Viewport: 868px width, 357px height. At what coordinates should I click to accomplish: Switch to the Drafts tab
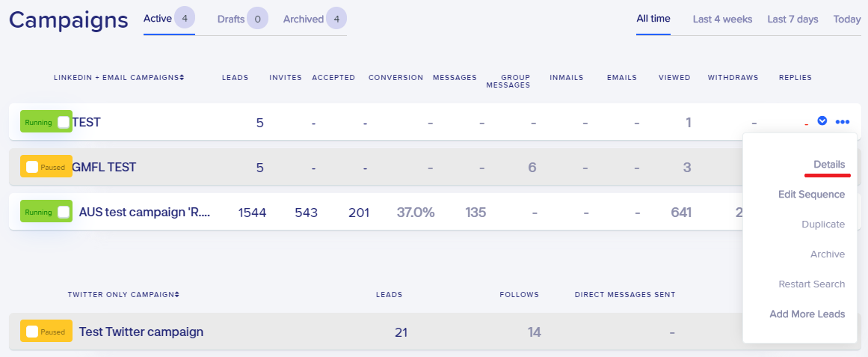click(x=231, y=19)
